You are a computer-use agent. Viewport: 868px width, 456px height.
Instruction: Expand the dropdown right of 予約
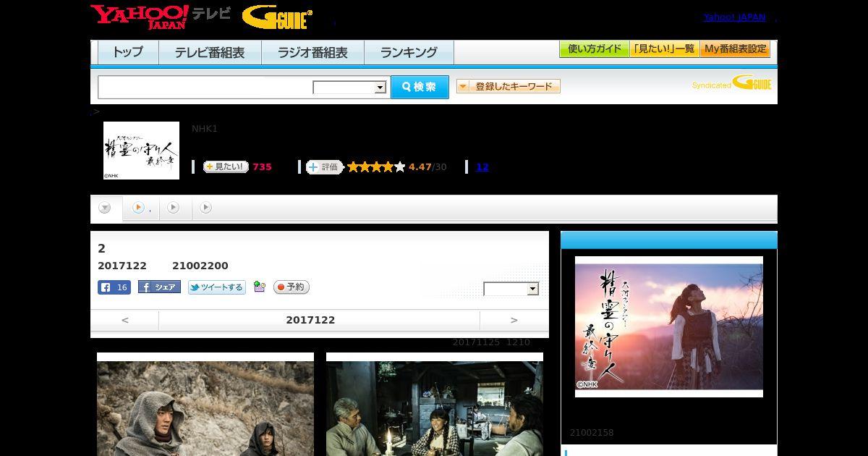[511, 289]
